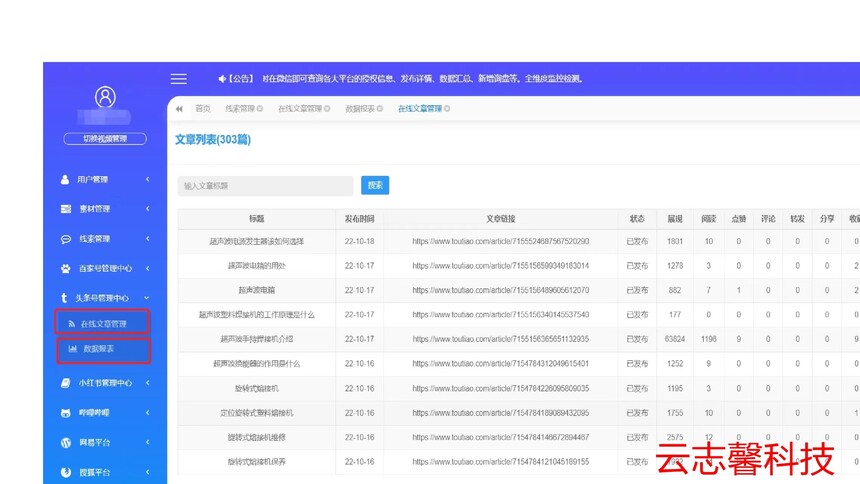Screen dimensions: 860x484
Task: Click the 1196 阅读 value
Action: tap(709, 339)
